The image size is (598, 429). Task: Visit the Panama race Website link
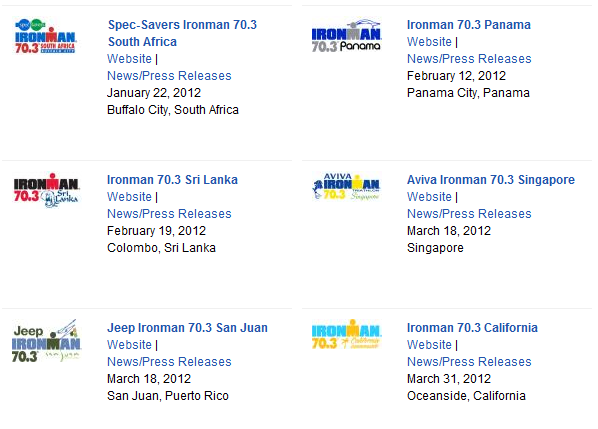tap(429, 42)
